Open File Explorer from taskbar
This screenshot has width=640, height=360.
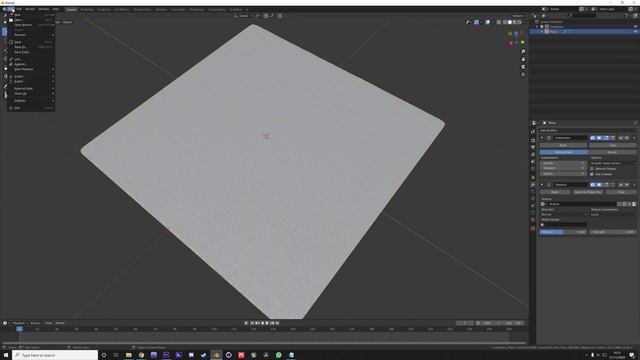coord(129,355)
